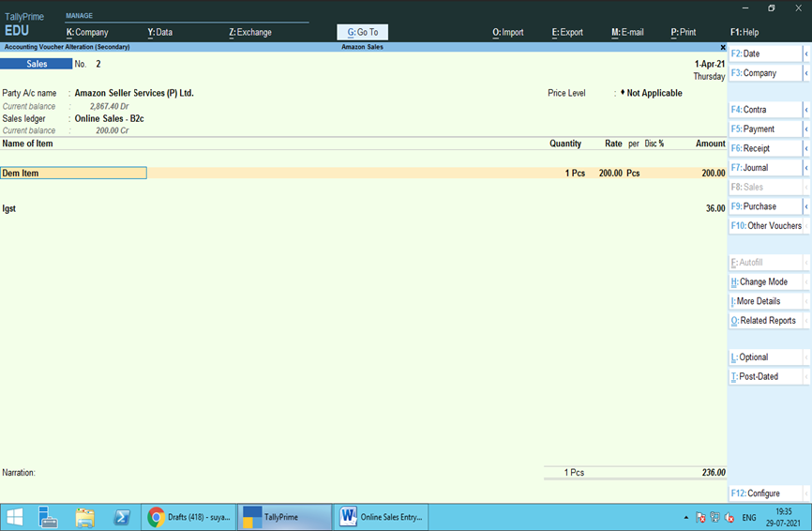Image resolution: width=812 pixels, height=531 pixels.
Task: Open F12: Configure settings
Action: coord(765,493)
